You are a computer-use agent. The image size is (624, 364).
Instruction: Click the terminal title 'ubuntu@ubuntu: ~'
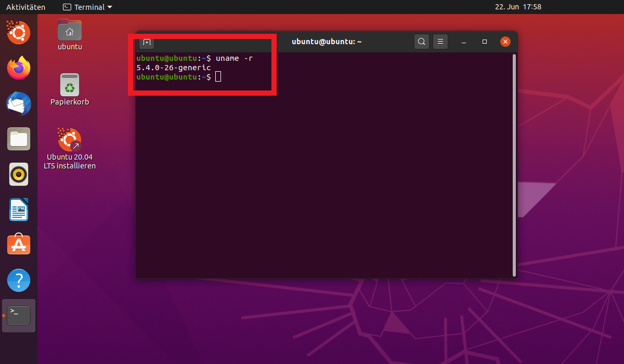click(327, 42)
